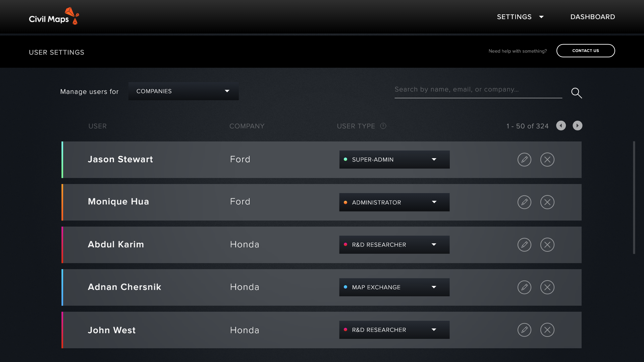Click the Contact Us button
This screenshot has height=362, width=644.
pyautogui.click(x=585, y=51)
